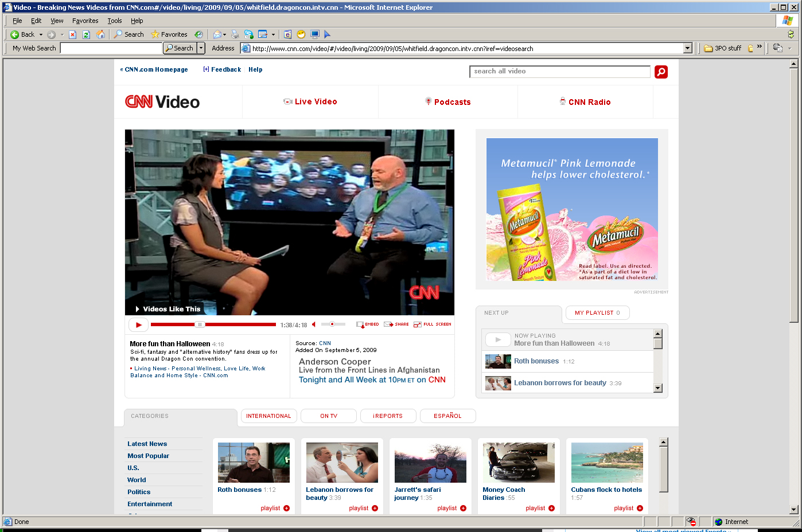
Task: Mute video with speaker icon
Action: (314, 324)
